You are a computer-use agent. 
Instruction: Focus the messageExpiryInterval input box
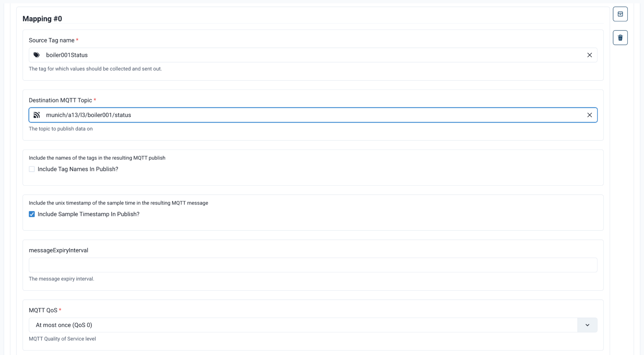pos(312,265)
